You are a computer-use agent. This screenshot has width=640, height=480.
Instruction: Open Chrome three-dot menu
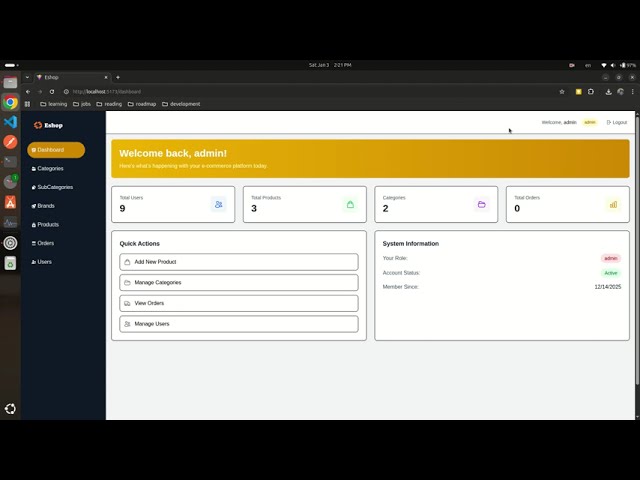(x=633, y=92)
